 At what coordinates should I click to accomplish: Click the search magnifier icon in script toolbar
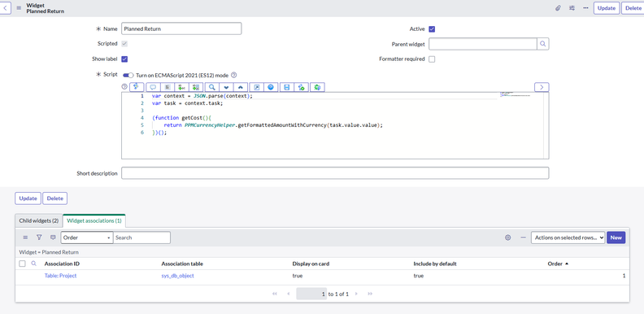[x=212, y=87]
